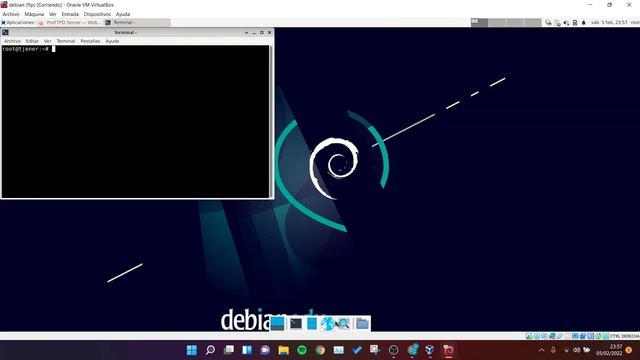Open File Manager from Xfce dock
The width and height of the screenshot is (640, 360).
[x=311, y=324]
